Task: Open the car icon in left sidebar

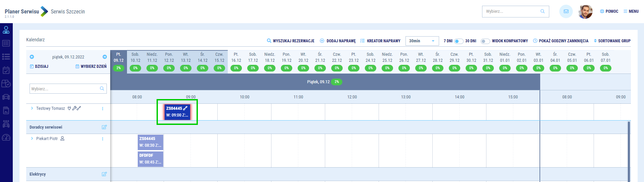Action: [x=6, y=97]
